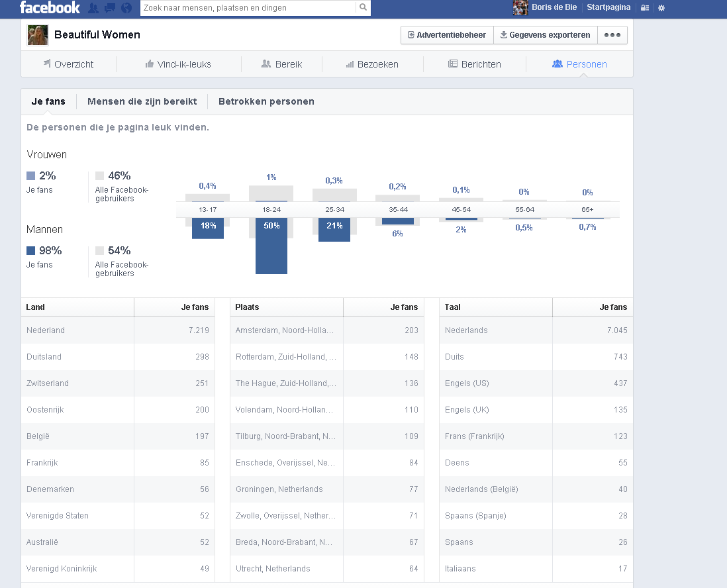Screen dimensions: 727x588
Task: Switch to the Bezoeken tab
Action: 372,64
